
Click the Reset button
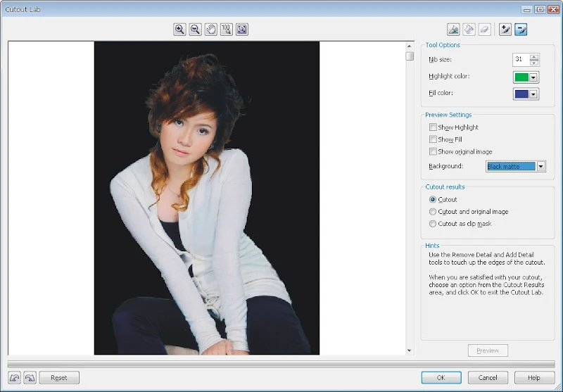[x=59, y=378]
